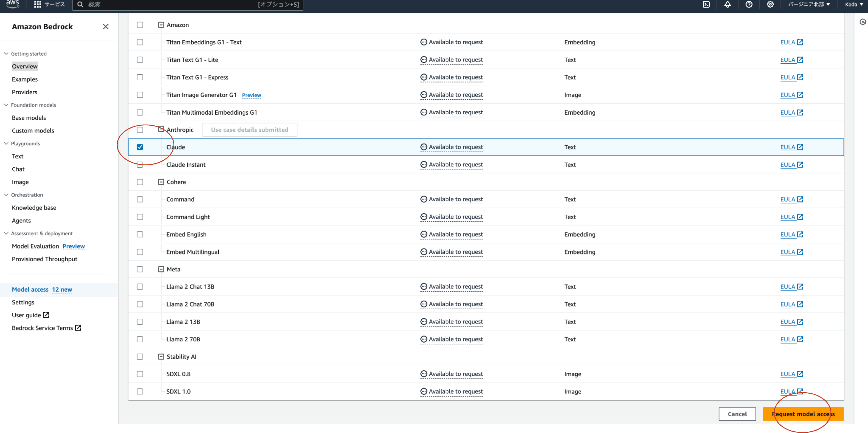Viewport: 868px width, 433px height.
Task: Open the Titan Image Generator Preview link
Action: 251,95
